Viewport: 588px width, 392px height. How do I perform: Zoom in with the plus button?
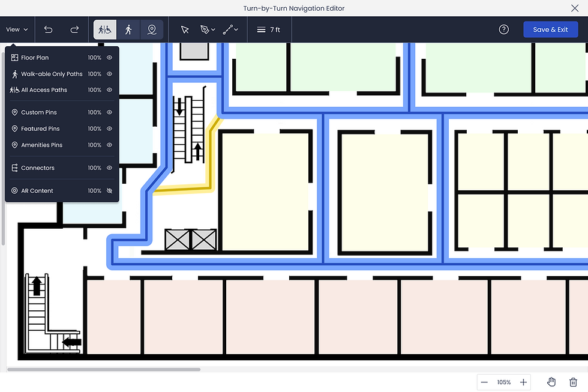pos(523,382)
